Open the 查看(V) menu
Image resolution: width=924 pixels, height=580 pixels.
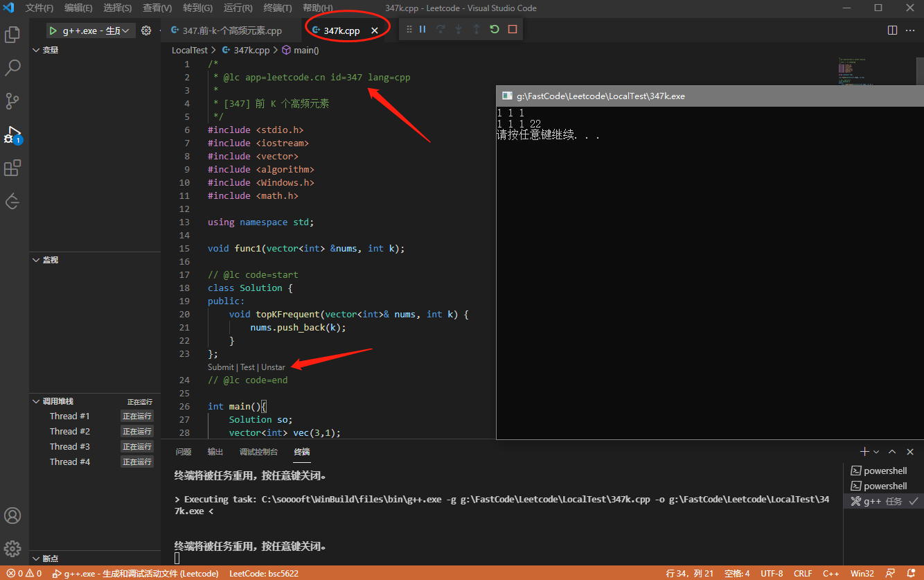click(x=157, y=8)
